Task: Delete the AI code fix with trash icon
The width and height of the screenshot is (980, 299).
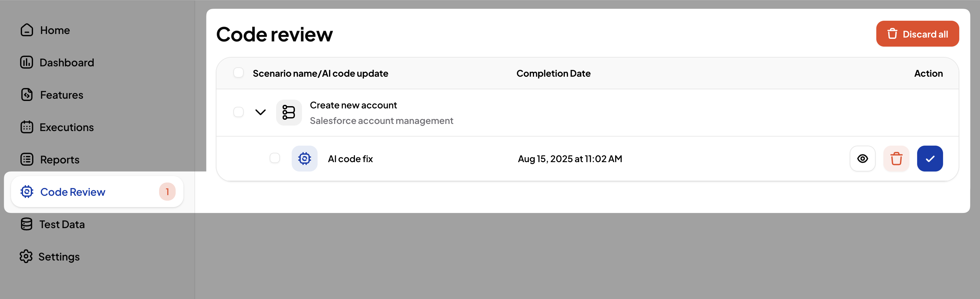Action: (x=896, y=159)
